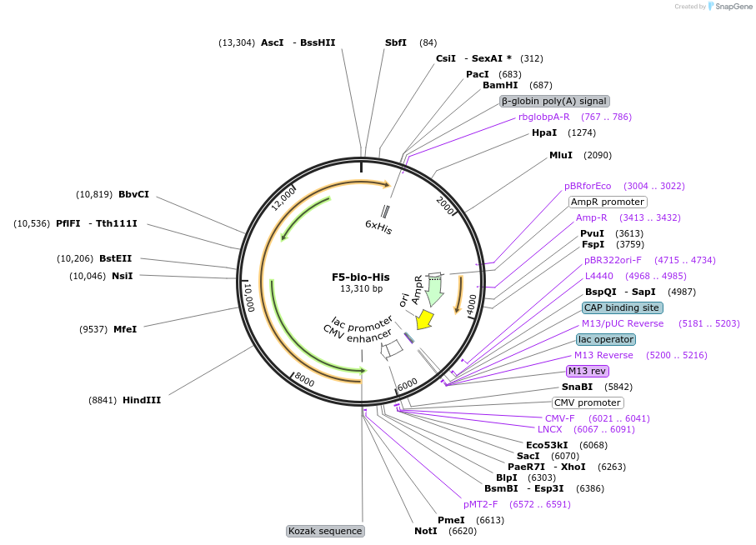
Task: Select the pBRforEco primer label
Action: (x=588, y=186)
